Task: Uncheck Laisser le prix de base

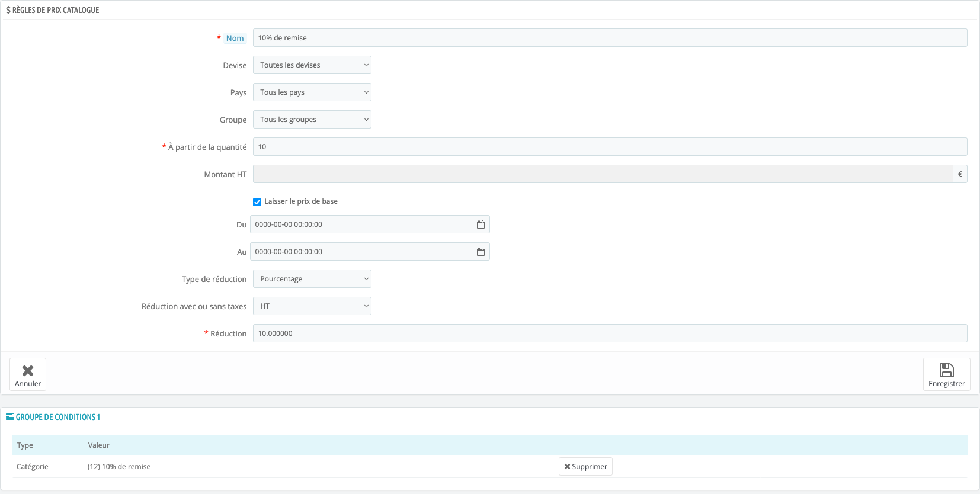Action: pyautogui.click(x=257, y=202)
